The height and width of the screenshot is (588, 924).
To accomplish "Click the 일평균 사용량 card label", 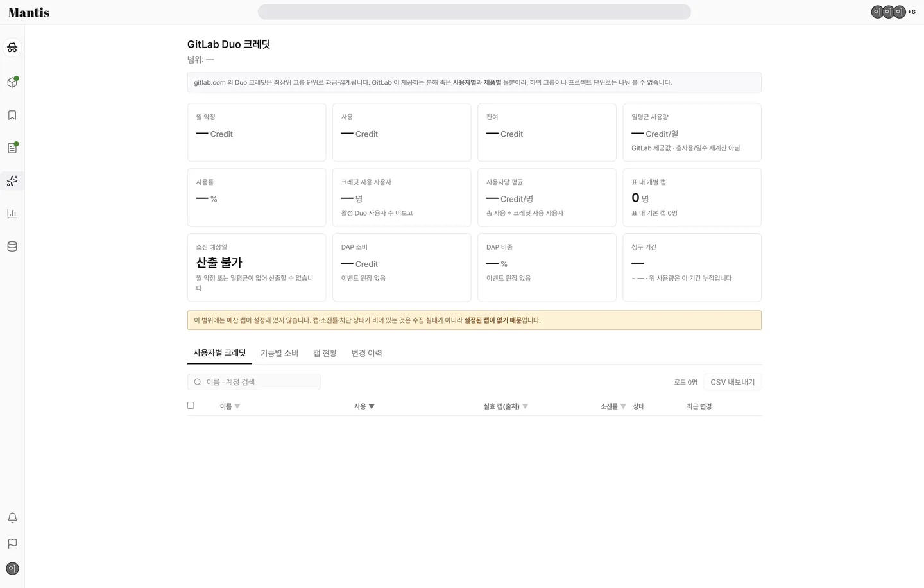I will point(650,117).
